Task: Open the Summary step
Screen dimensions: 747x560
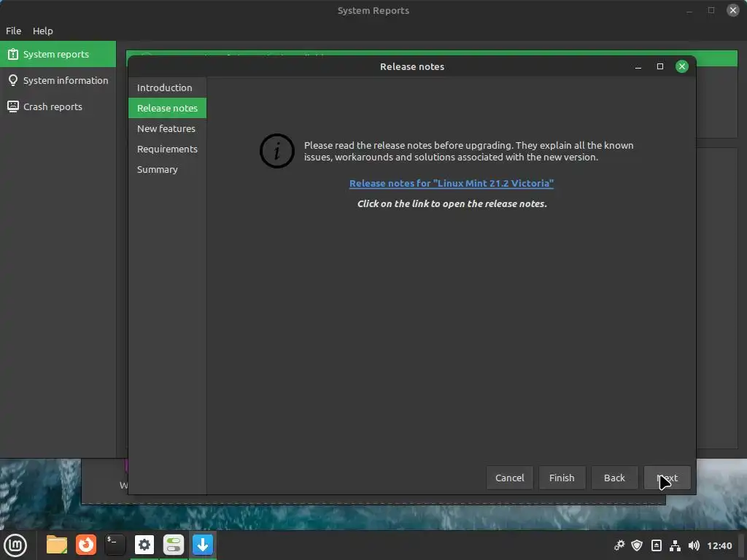Action: [167, 169]
